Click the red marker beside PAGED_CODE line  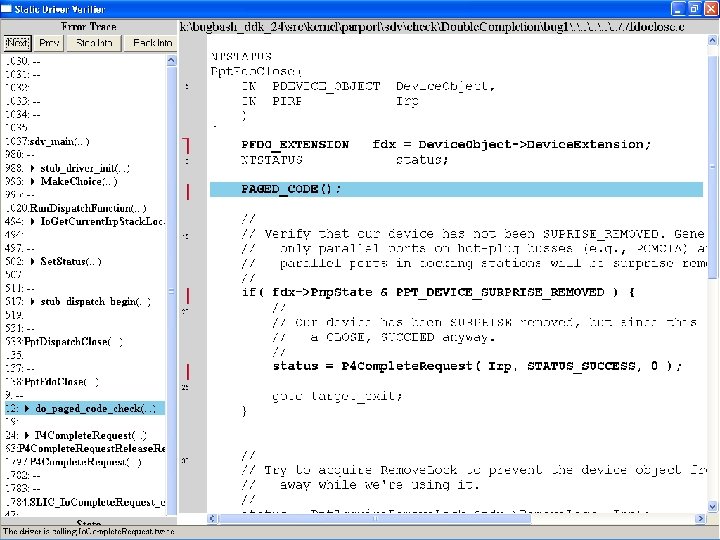click(x=187, y=192)
